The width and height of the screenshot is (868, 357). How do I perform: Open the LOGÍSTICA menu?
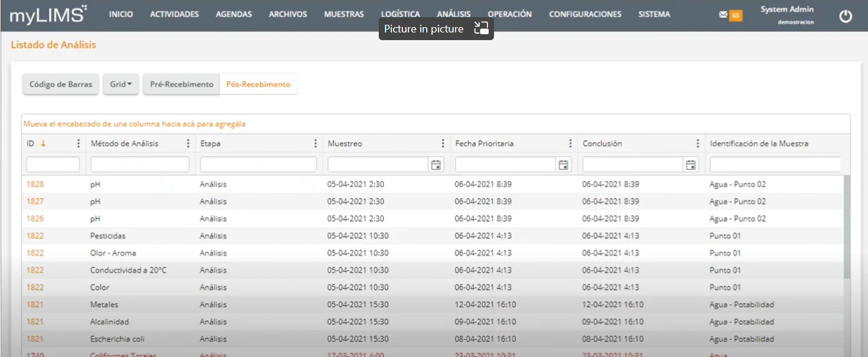[400, 14]
